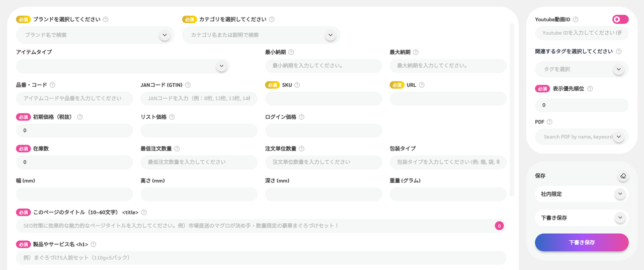
Task: Open the PDF search dropdown
Action: (619, 137)
